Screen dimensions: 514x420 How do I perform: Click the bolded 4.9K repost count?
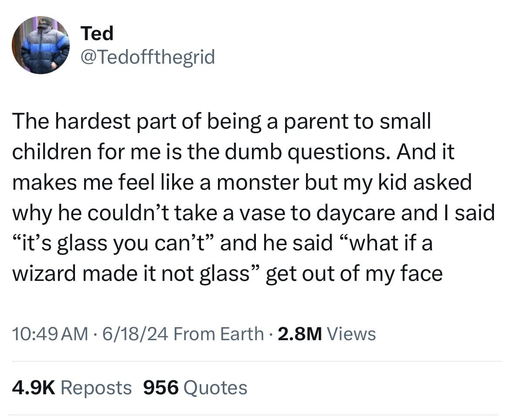(x=34, y=387)
